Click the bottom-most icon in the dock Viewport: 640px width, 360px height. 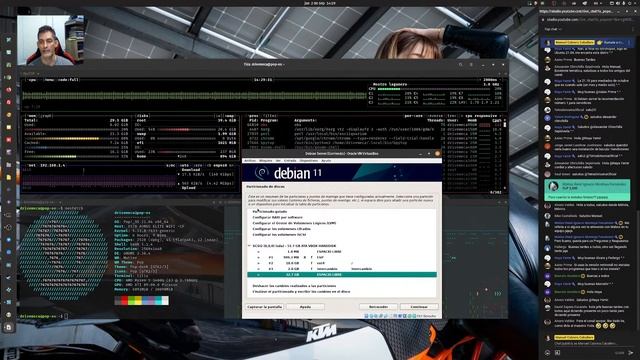coord(9,327)
